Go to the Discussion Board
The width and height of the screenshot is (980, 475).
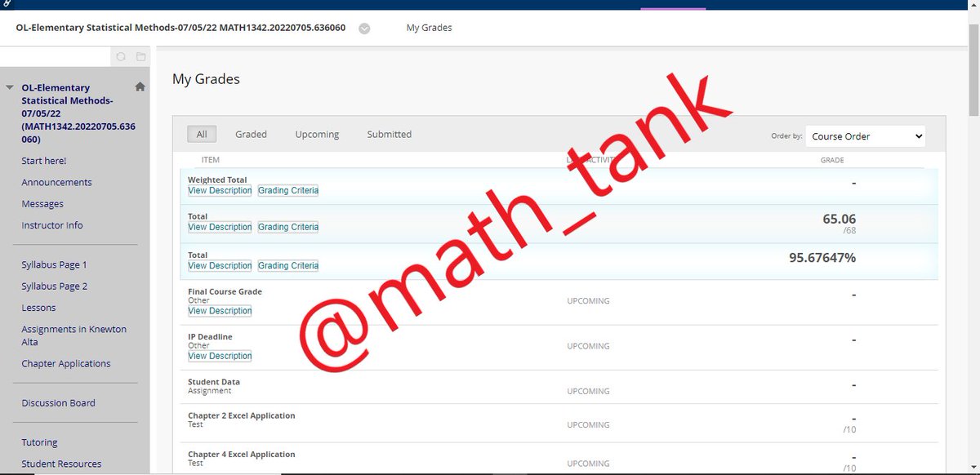[x=58, y=402]
